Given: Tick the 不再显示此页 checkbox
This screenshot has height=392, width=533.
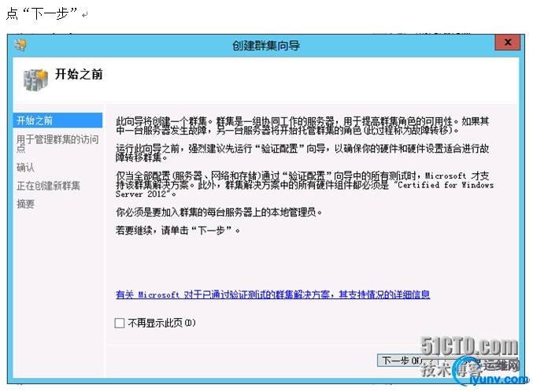Looking at the screenshot, I should pos(120,323).
